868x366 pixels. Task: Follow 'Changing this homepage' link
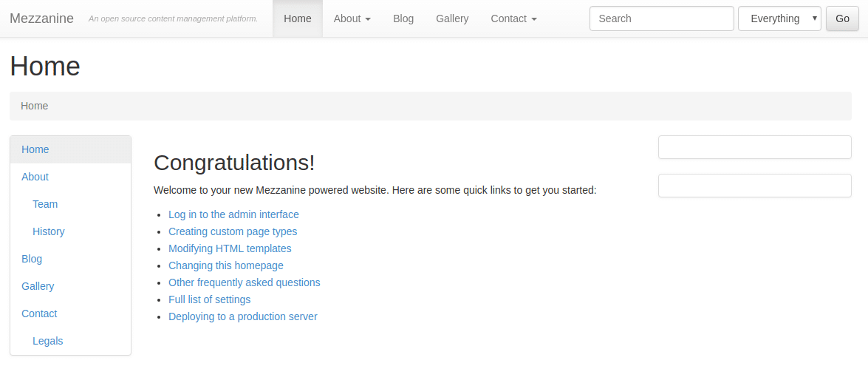pos(226,265)
